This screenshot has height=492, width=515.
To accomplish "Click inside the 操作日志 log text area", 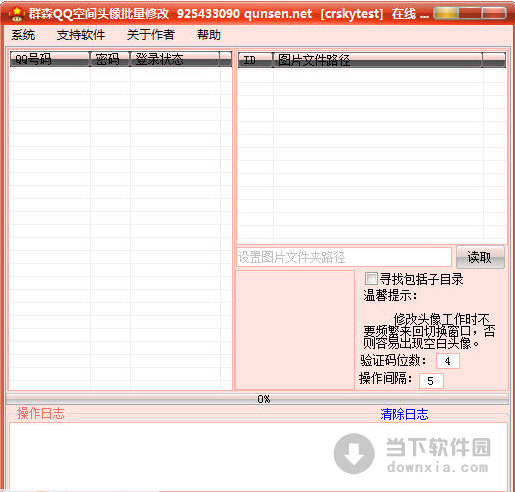I will pyautogui.click(x=258, y=456).
